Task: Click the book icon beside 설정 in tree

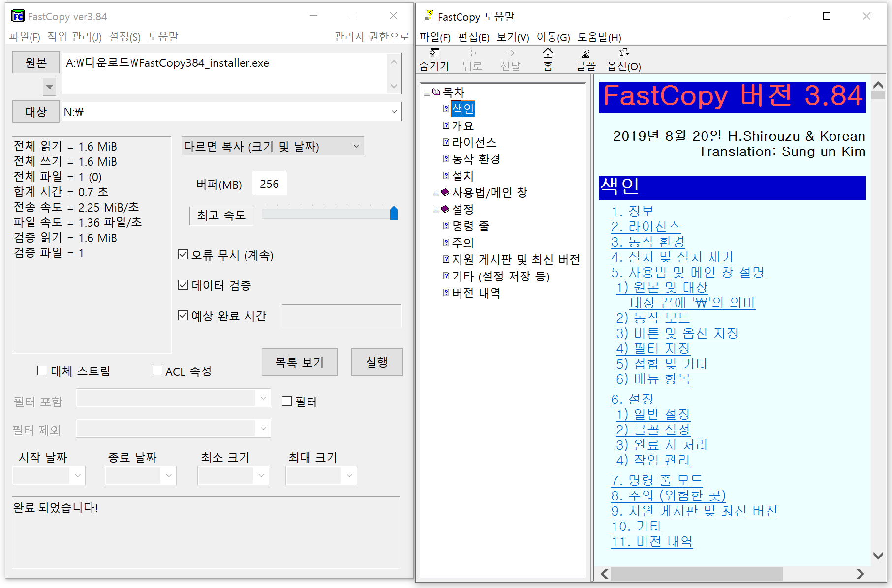Action: pos(445,209)
